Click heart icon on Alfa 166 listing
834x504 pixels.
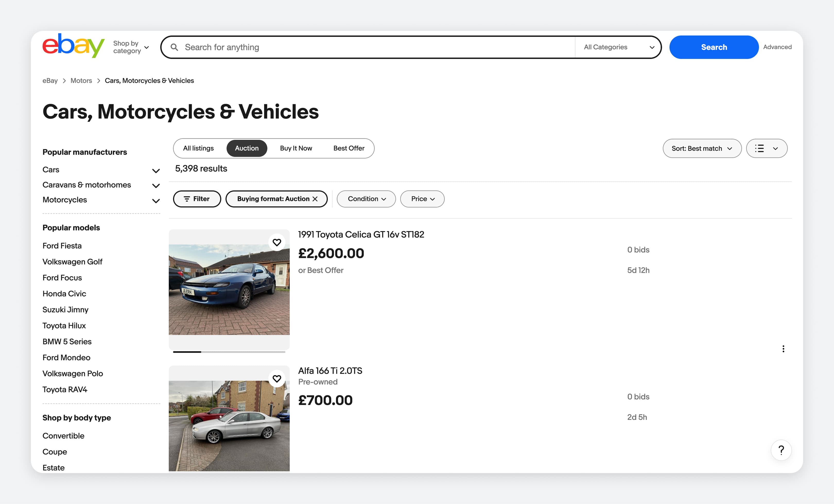(x=276, y=378)
